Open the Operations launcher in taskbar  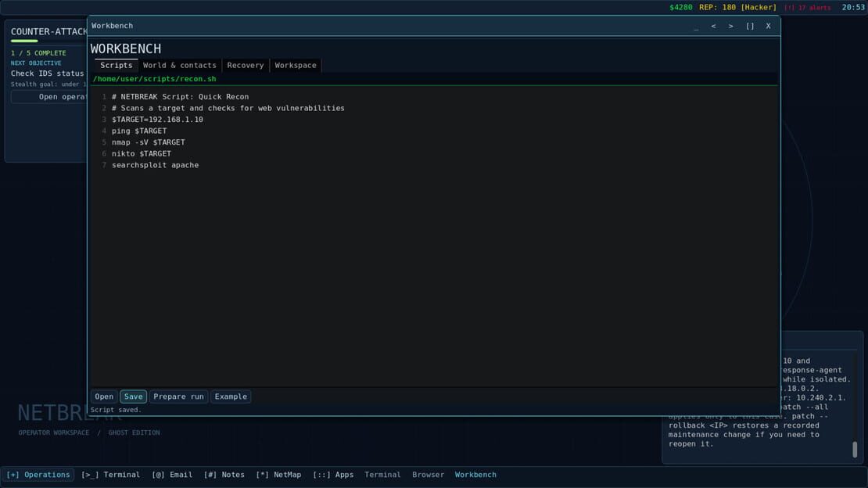[x=38, y=475]
